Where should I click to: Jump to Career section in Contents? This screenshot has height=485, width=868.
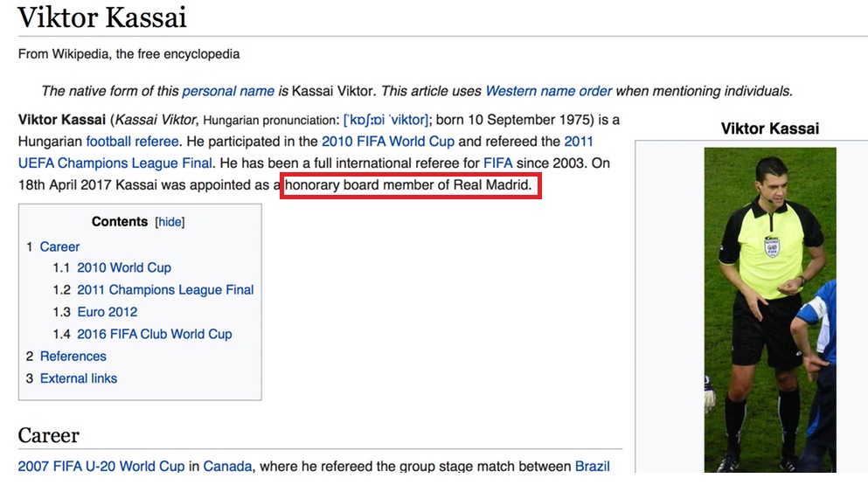pos(59,247)
